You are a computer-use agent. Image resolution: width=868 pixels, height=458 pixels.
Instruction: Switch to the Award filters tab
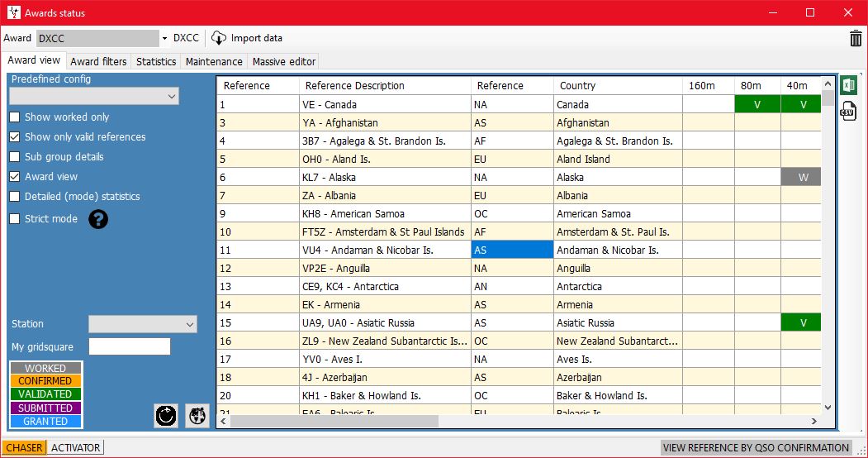(x=98, y=61)
